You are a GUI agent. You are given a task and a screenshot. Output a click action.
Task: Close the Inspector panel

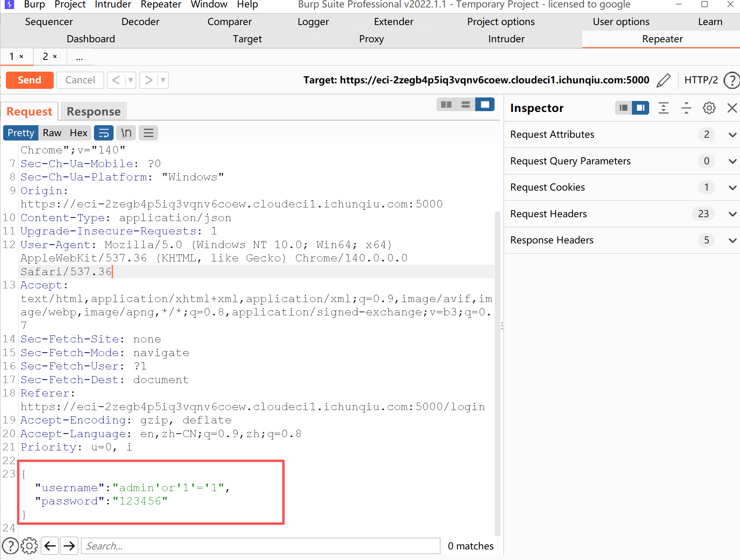[x=732, y=108]
